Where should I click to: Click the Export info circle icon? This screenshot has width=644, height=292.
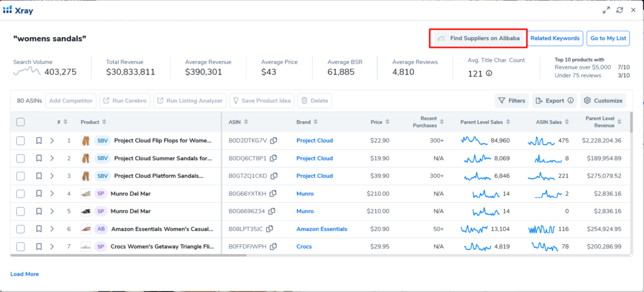pyautogui.click(x=570, y=100)
